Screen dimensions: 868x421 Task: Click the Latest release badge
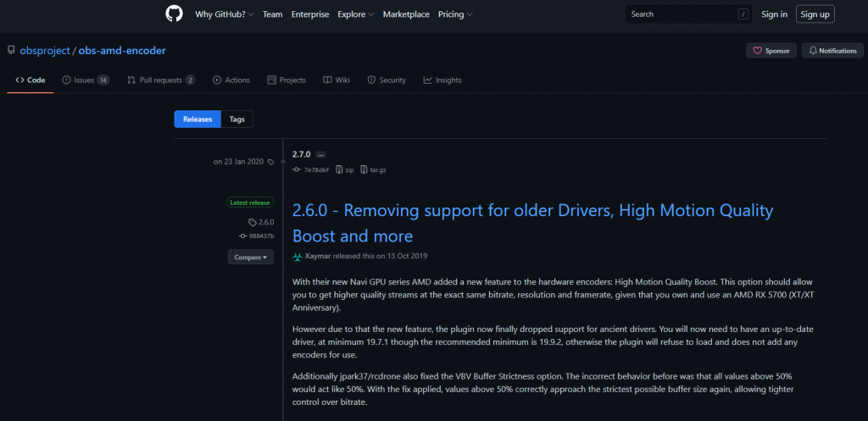[250, 202]
